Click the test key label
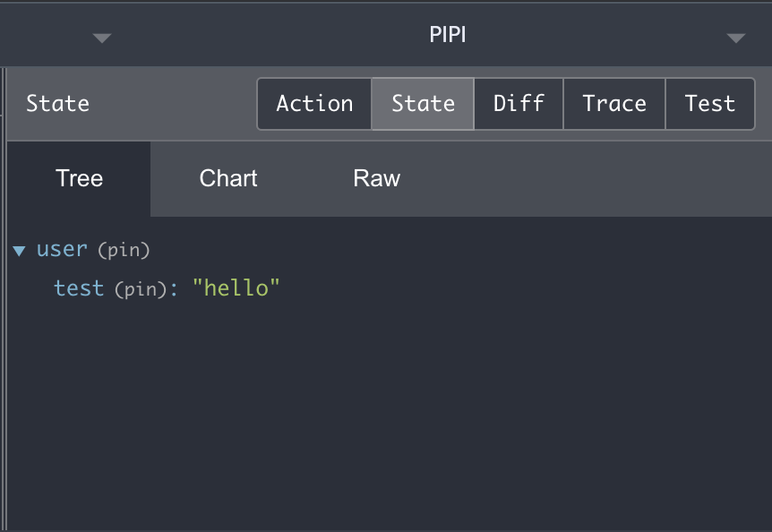The height and width of the screenshot is (532, 772). pos(79,287)
